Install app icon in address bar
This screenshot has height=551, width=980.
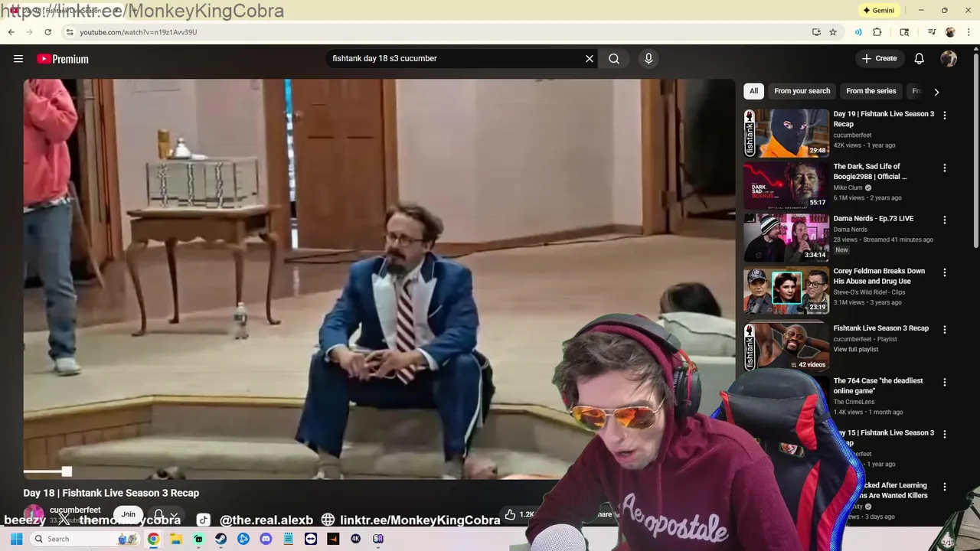click(816, 32)
